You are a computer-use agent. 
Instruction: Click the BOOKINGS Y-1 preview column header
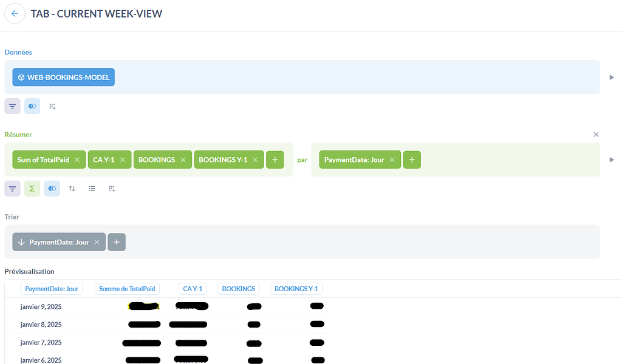coord(296,289)
